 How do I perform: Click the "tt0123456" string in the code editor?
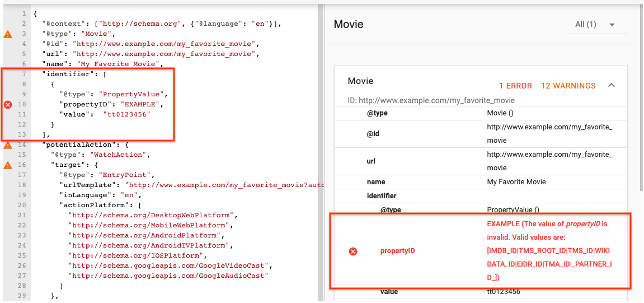(126, 114)
